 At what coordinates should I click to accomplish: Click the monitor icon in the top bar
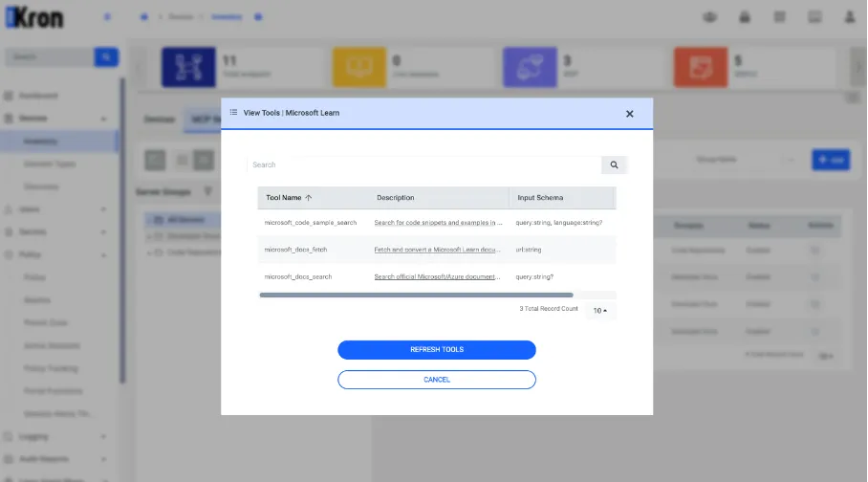pyautogui.click(x=814, y=17)
